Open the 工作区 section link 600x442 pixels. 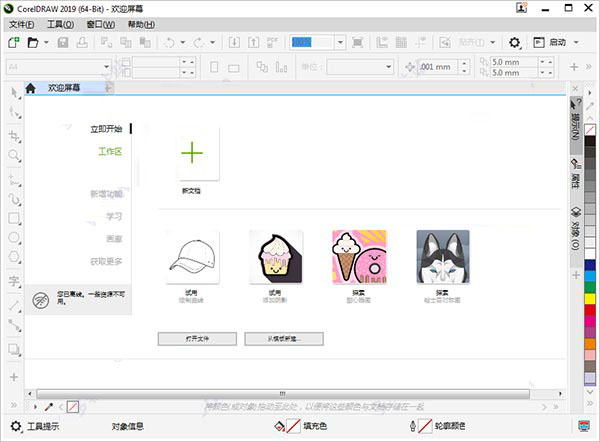109,152
